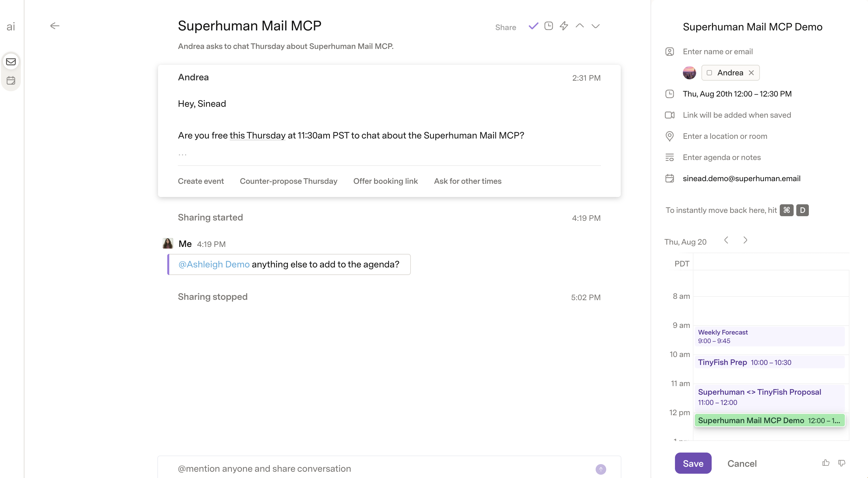Give thumbs up feedback
This screenshot has height=478, width=868.
click(826, 463)
